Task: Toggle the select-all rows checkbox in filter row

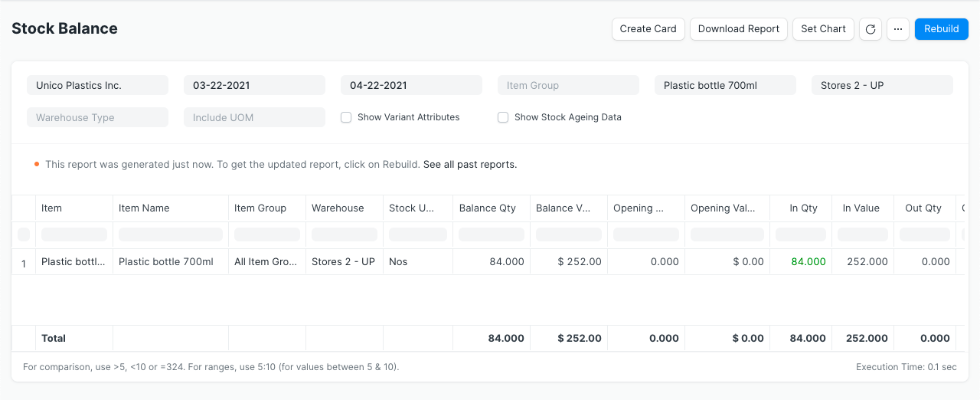Action: tap(24, 234)
